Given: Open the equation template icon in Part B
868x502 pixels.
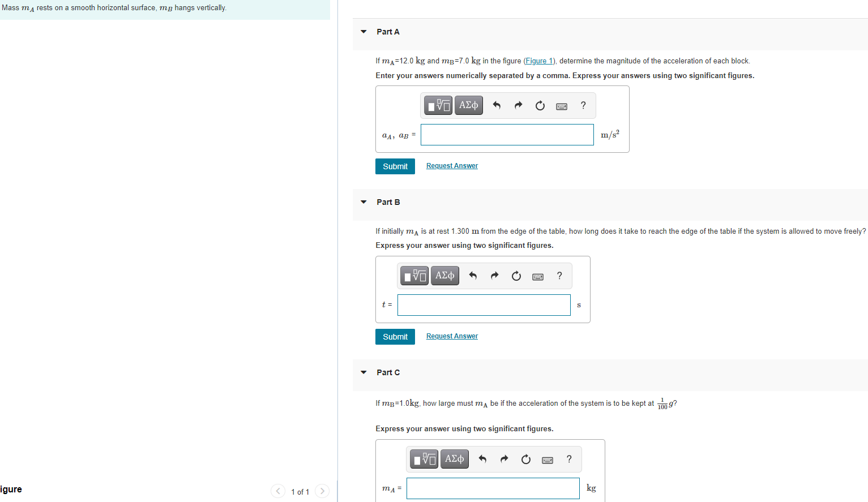Looking at the screenshot, I should point(414,276).
